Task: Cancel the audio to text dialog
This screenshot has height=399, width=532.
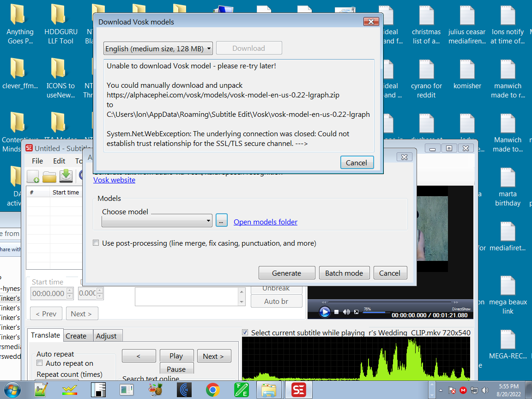Action: [390, 273]
